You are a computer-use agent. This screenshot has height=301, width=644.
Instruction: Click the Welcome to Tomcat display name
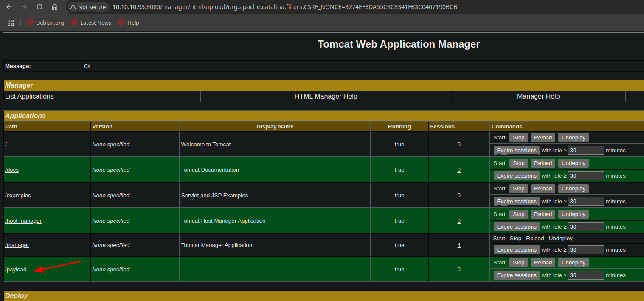206,144
